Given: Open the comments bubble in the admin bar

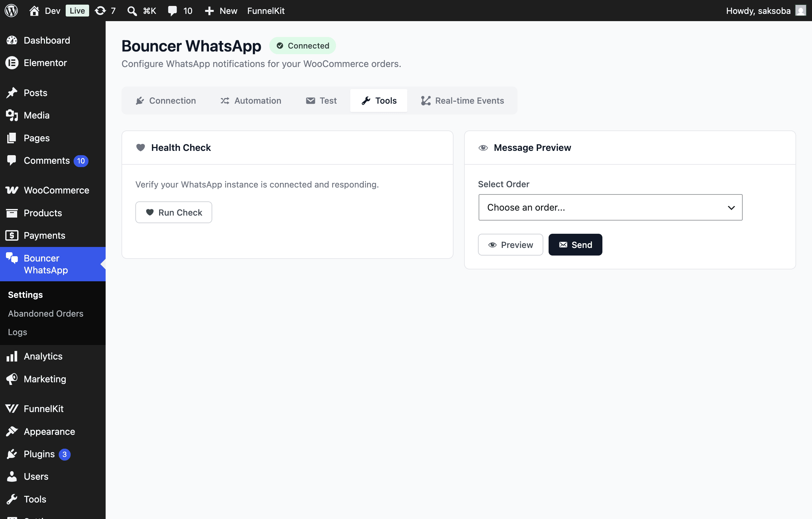Looking at the screenshot, I should [x=172, y=11].
